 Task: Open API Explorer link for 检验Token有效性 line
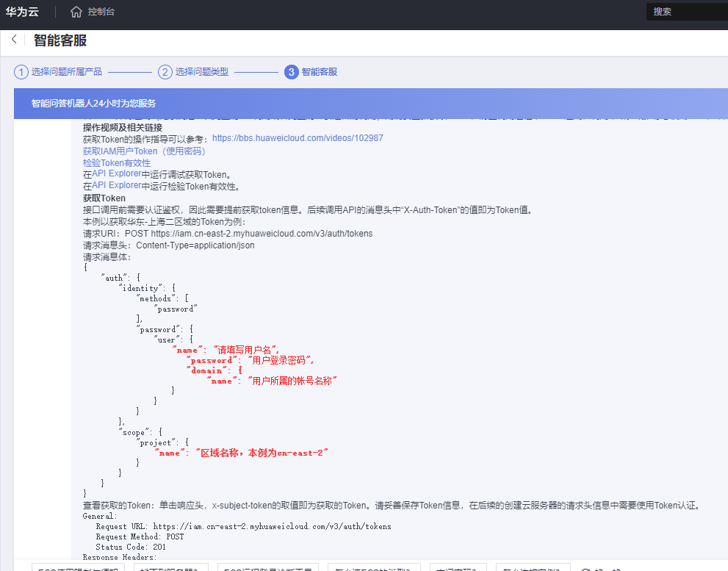point(117,185)
